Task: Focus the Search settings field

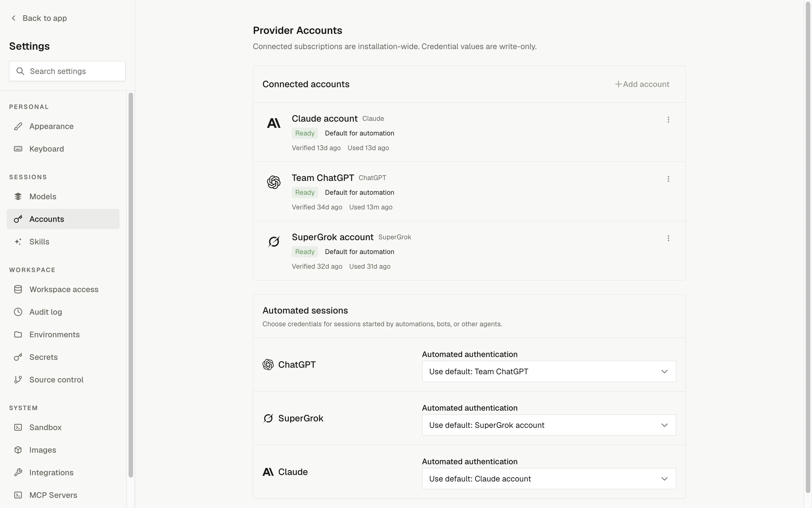Action: [x=67, y=71]
